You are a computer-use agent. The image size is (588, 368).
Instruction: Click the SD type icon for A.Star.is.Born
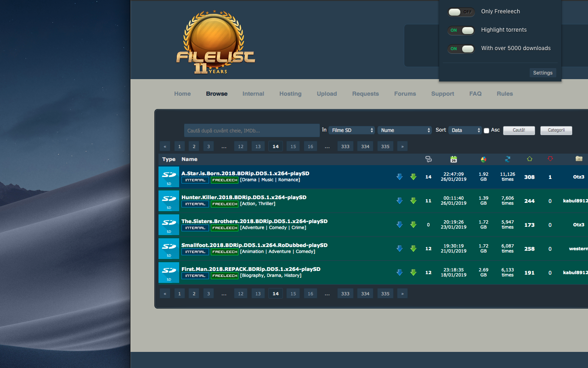tap(169, 177)
